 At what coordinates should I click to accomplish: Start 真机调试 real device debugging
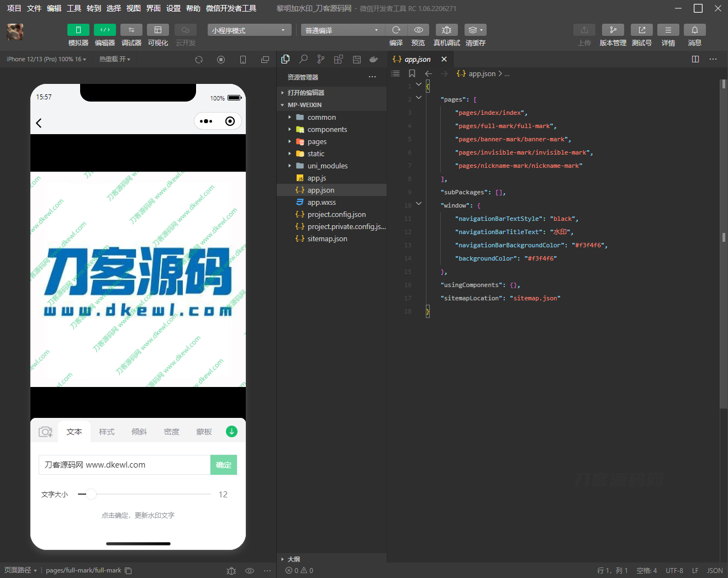click(x=446, y=30)
